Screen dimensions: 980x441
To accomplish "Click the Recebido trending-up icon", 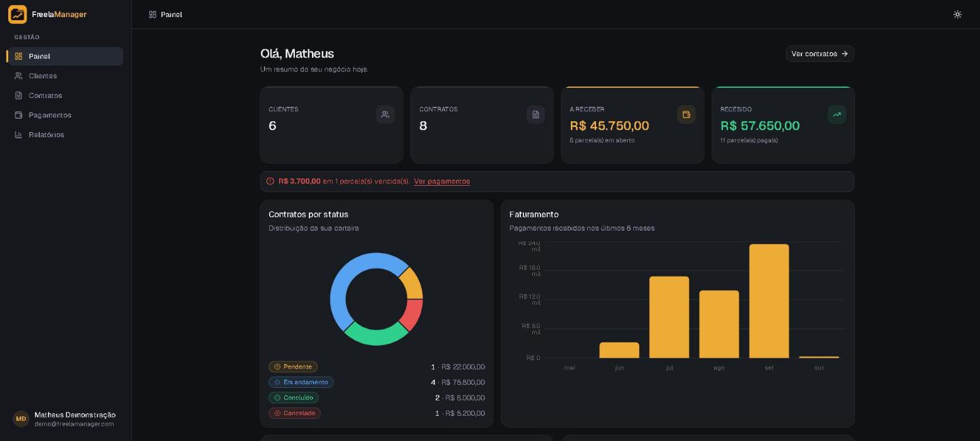I will (837, 114).
